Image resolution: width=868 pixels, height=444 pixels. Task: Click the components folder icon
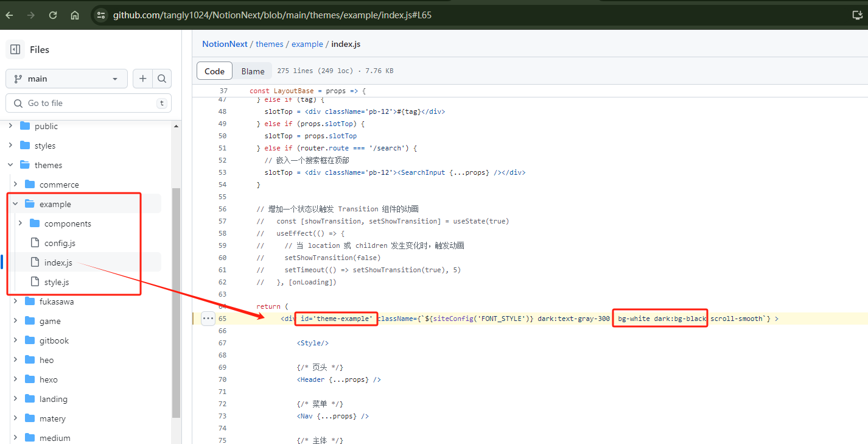(x=35, y=224)
